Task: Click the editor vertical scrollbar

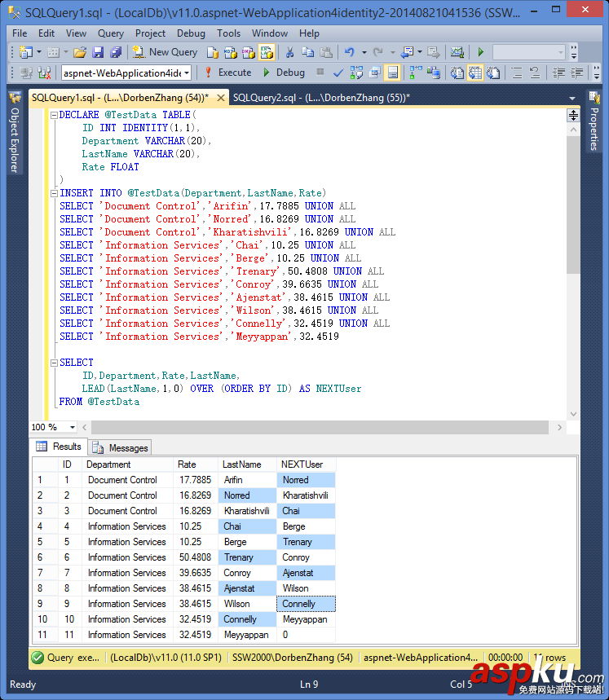Action: pos(573,204)
